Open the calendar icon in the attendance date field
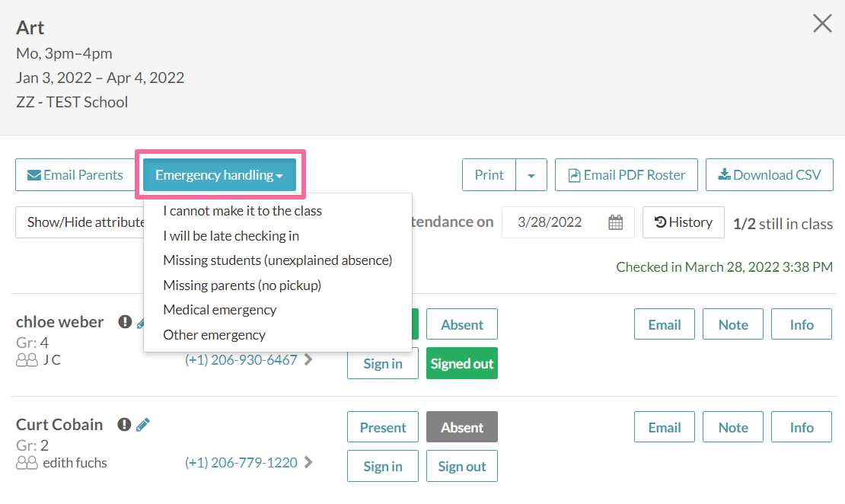 (x=616, y=222)
